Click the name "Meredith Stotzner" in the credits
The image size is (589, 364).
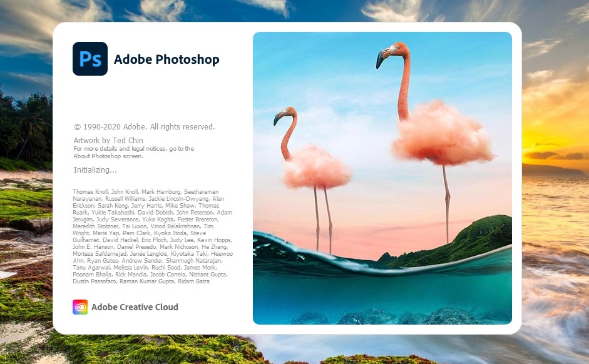point(95,226)
